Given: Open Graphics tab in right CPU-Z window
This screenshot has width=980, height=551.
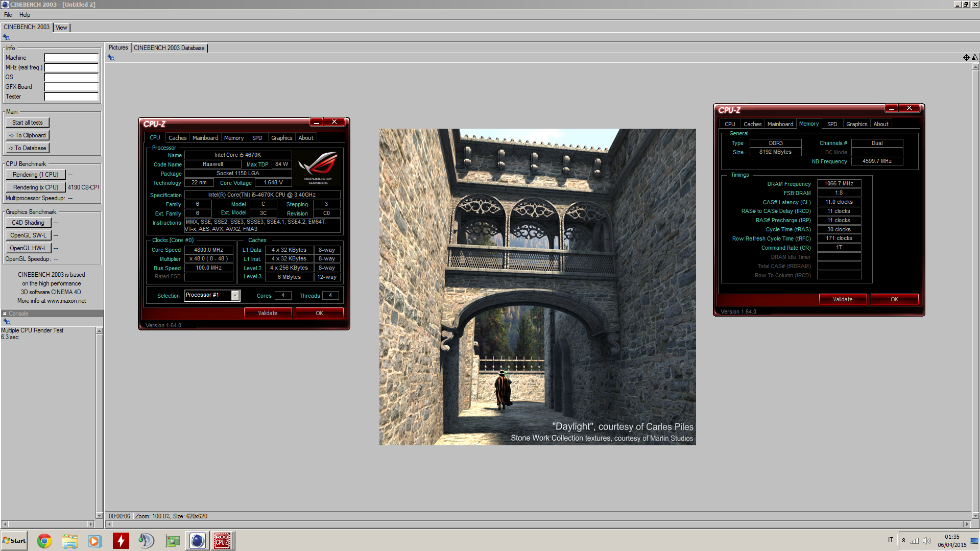Looking at the screenshot, I should click(856, 124).
